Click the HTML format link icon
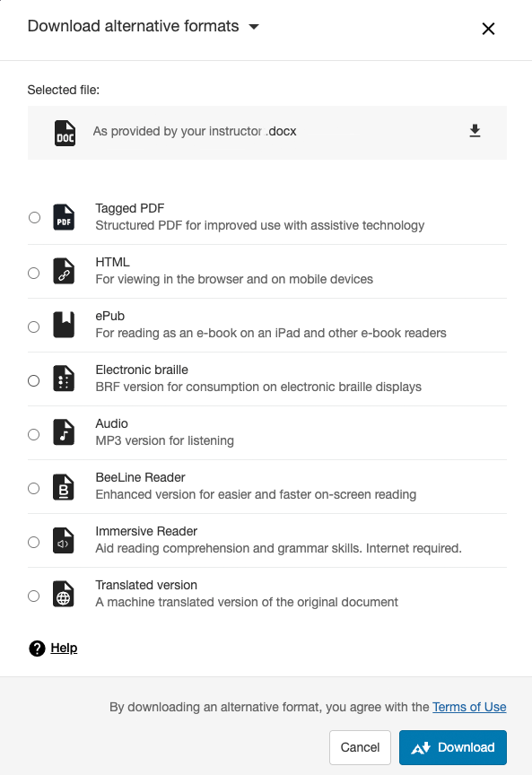 click(x=63, y=271)
